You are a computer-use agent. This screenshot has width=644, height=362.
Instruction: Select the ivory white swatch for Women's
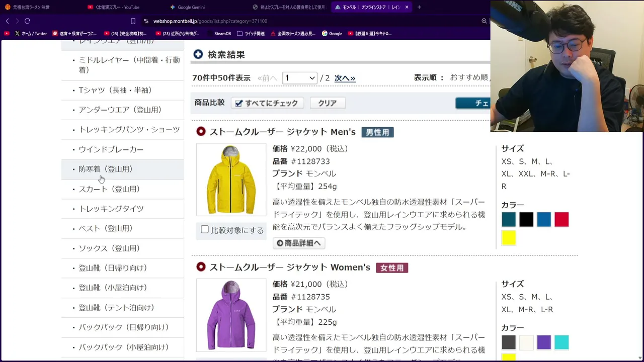pos(526,342)
